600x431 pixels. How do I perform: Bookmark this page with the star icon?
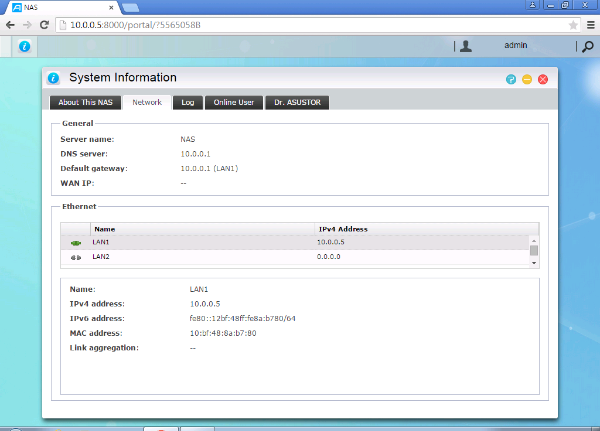[573, 25]
